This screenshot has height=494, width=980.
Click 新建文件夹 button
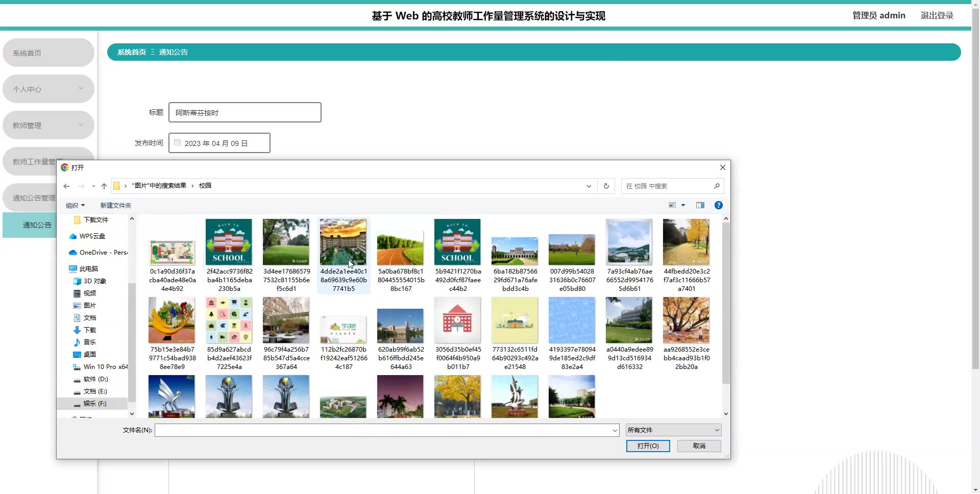[x=116, y=205]
